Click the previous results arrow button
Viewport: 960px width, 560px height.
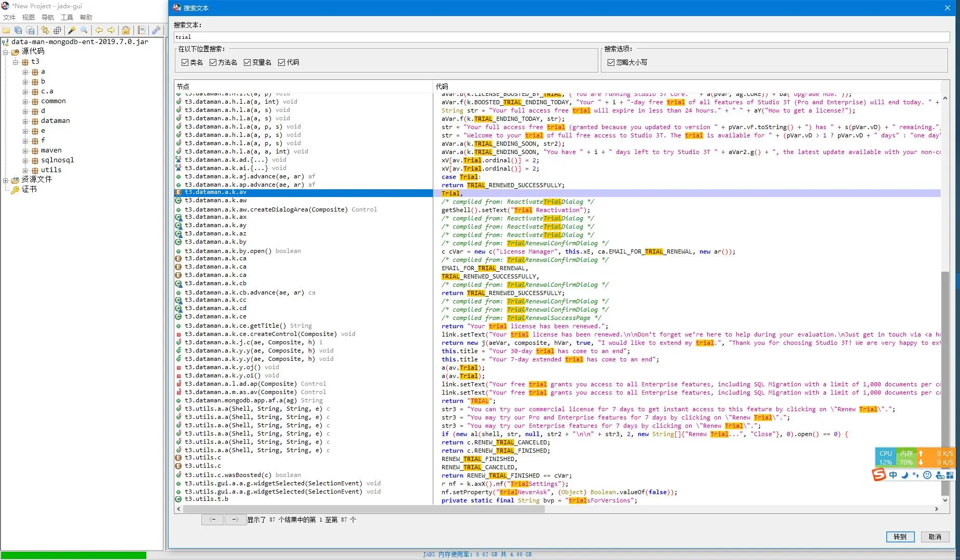212,520
